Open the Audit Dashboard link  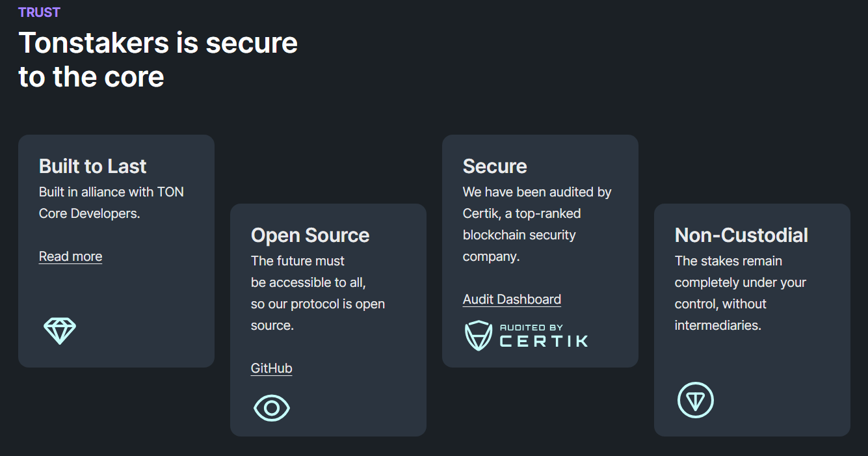(512, 299)
